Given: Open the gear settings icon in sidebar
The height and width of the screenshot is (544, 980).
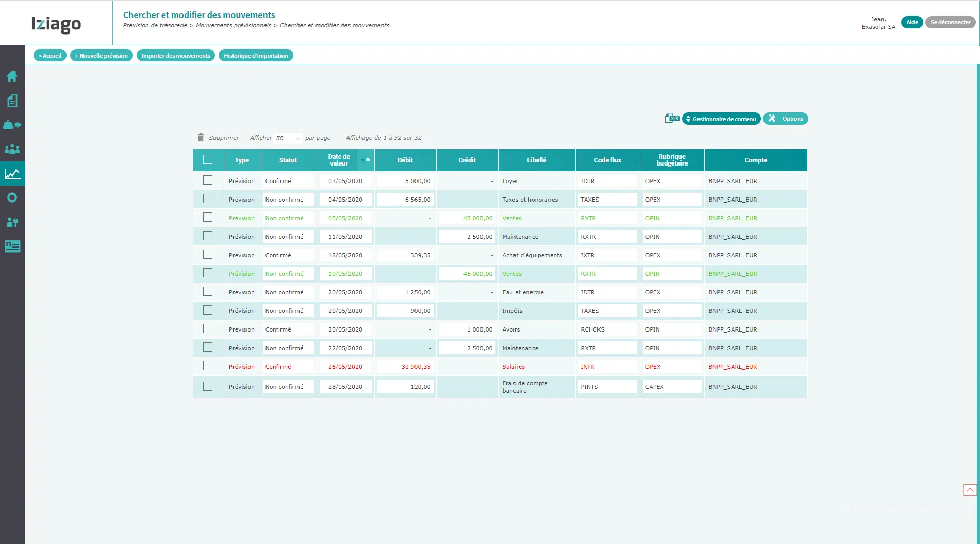Looking at the screenshot, I should tap(12, 198).
